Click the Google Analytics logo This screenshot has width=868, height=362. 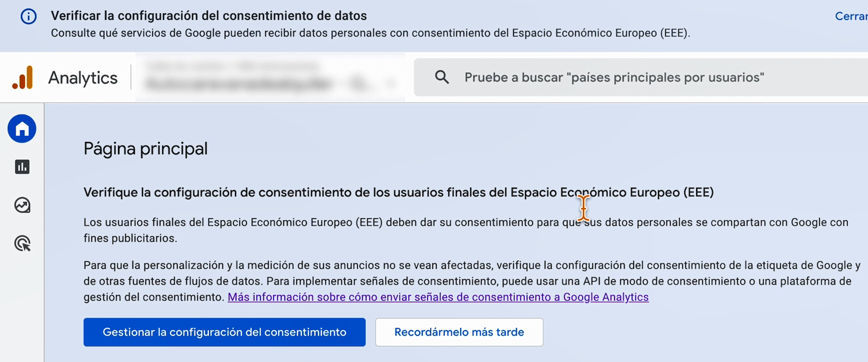23,78
